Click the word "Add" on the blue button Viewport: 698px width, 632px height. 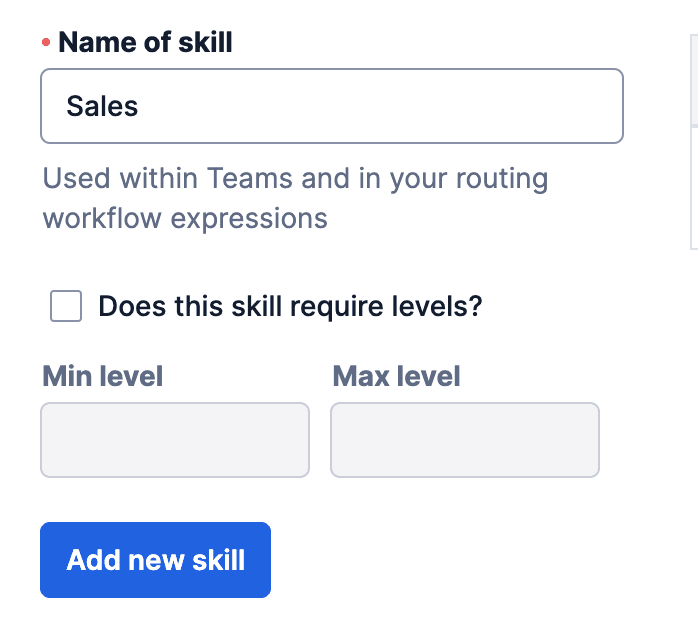pos(87,560)
